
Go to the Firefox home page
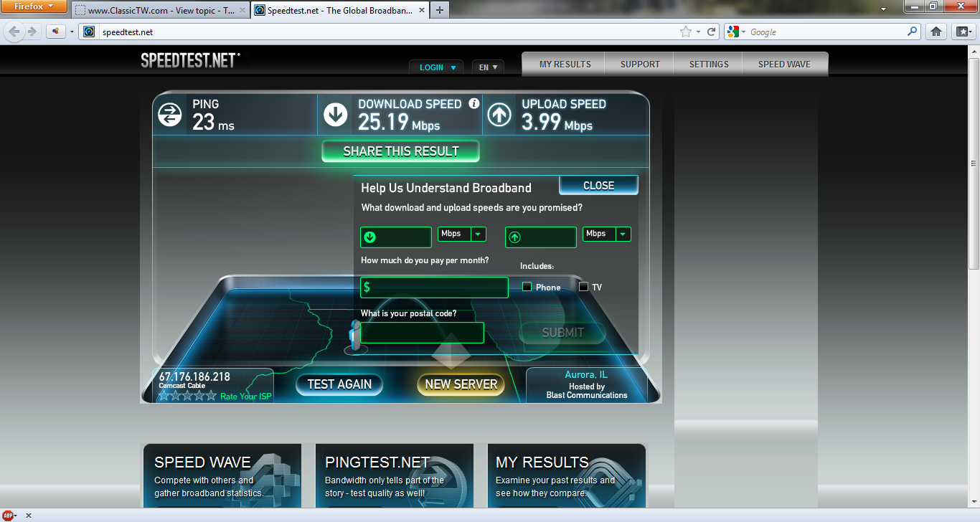(936, 32)
